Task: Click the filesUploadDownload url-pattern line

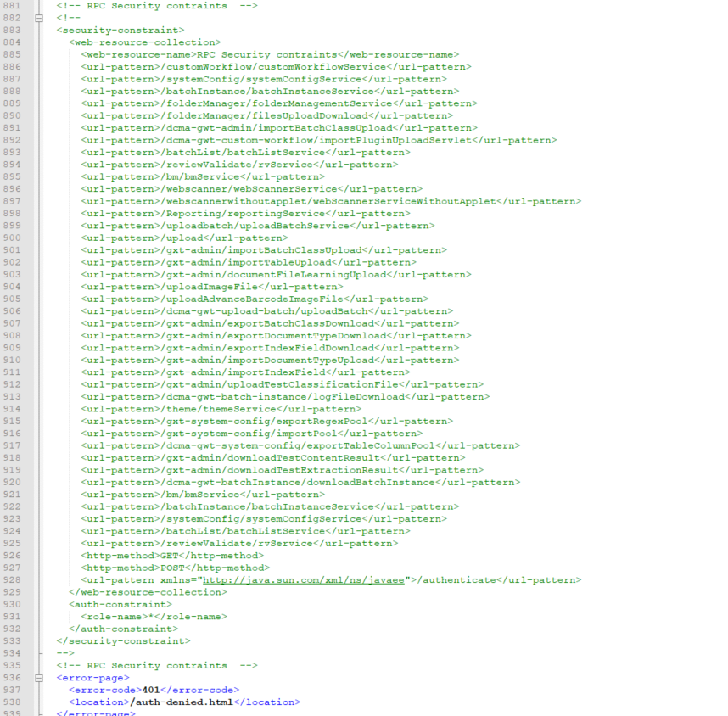Action: [267, 115]
